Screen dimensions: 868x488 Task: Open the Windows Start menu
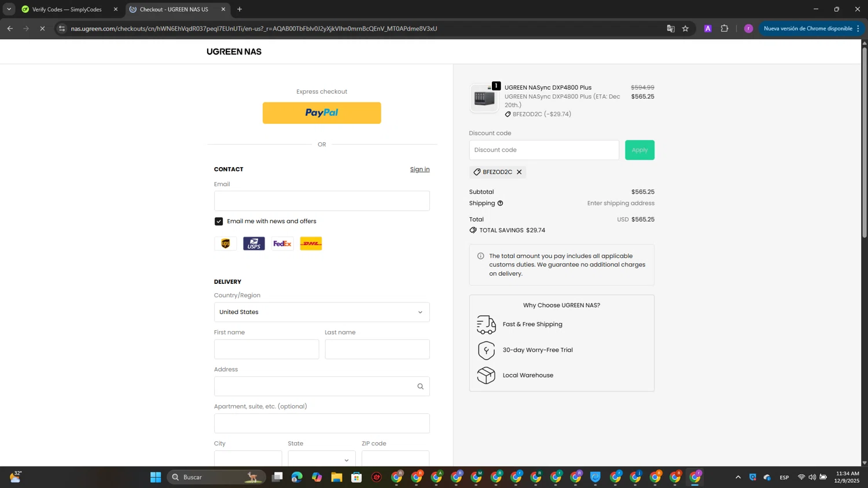click(x=156, y=477)
